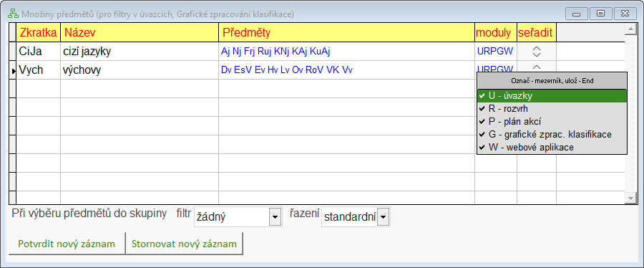
Task: Toggle the 'P - plán akcí' entry
Action: (x=552, y=122)
